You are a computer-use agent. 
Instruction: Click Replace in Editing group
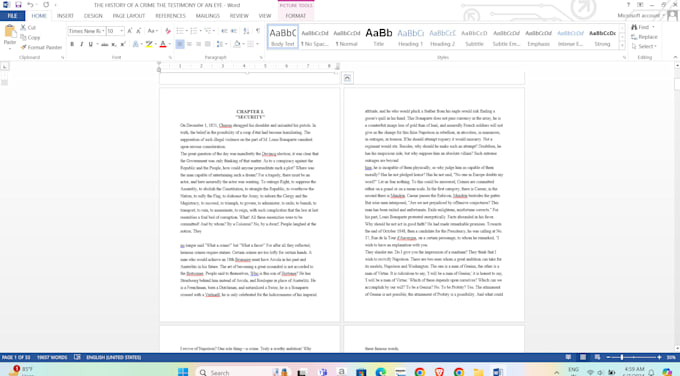tap(644, 37)
